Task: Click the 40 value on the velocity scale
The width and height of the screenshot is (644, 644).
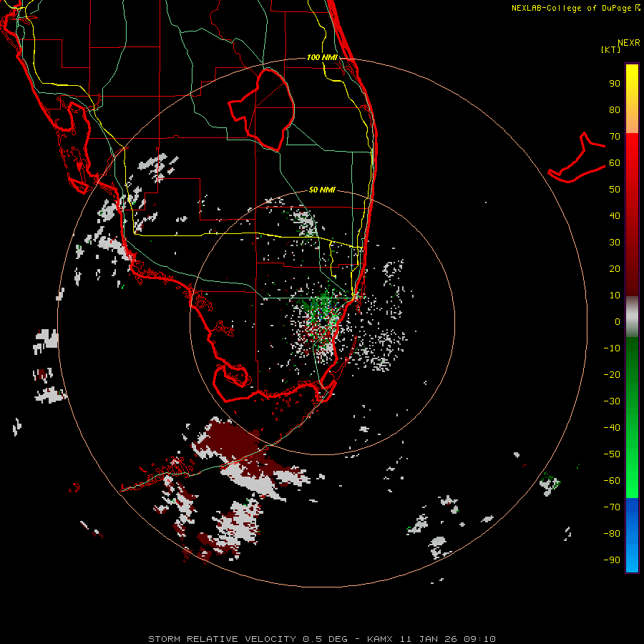Action: 615,215
